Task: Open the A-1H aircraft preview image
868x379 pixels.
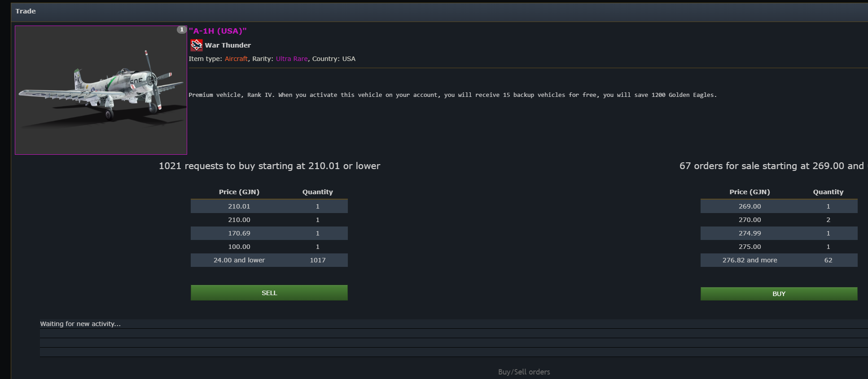Action: 101,90
